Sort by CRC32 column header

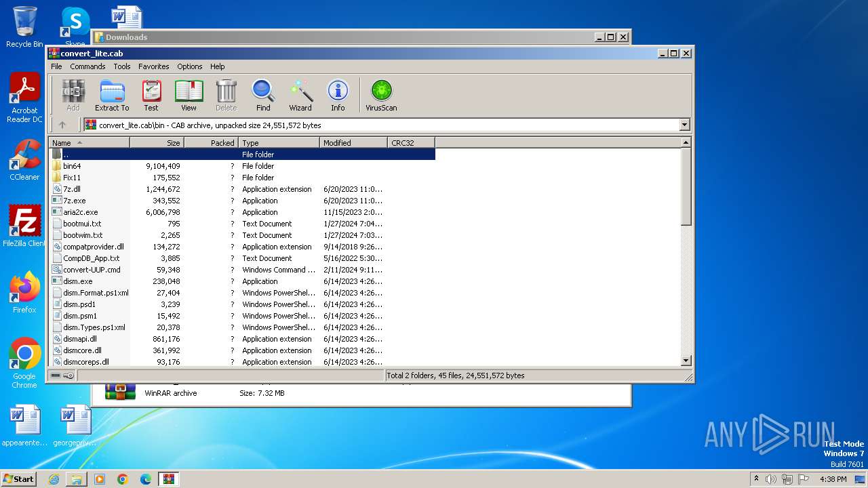click(x=411, y=142)
